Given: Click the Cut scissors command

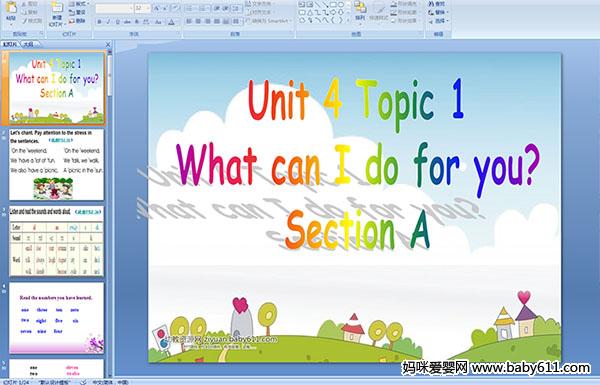Looking at the screenshot, I should point(29,4).
